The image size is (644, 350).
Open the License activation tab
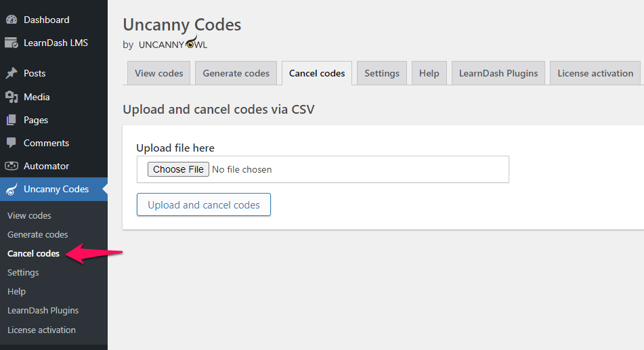(x=595, y=73)
